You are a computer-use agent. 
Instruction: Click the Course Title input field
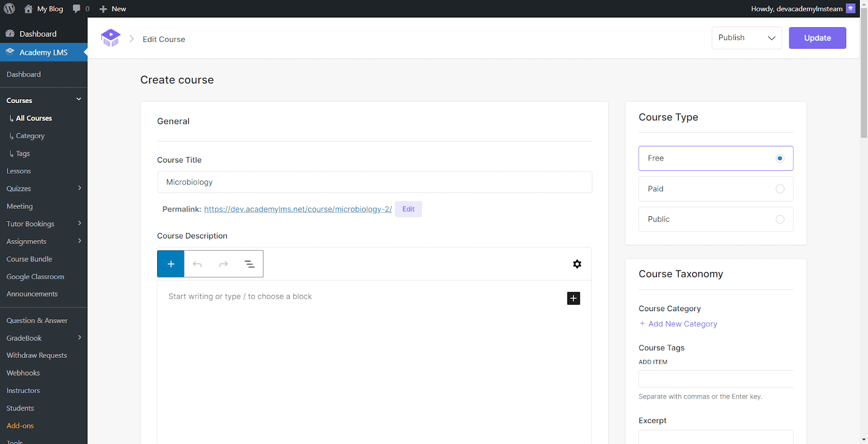pyautogui.click(x=374, y=182)
